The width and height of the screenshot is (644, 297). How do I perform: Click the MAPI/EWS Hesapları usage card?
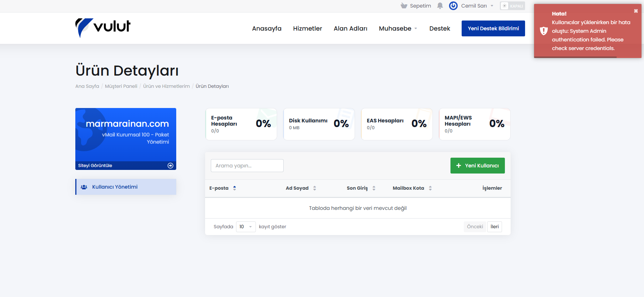(475, 124)
